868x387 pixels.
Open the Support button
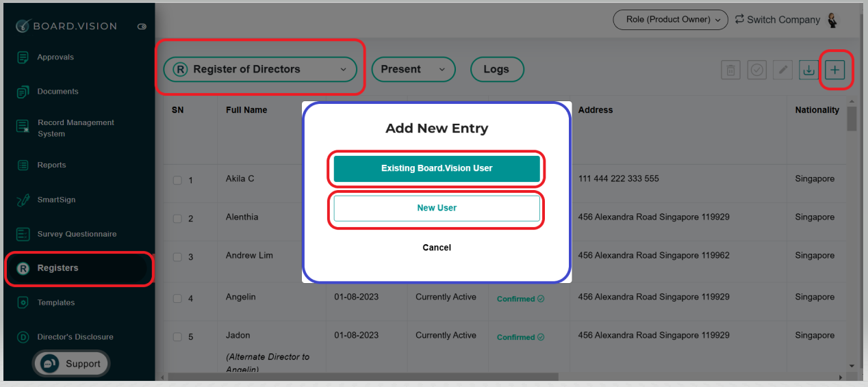coord(71,364)
